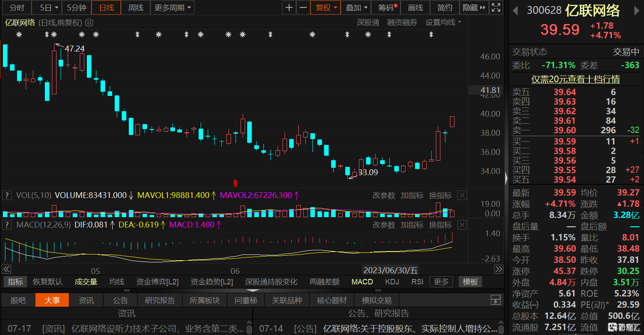The image size is (644, 335).
Task: Toggle 画线 drawing tools
Action: [415, 7]
